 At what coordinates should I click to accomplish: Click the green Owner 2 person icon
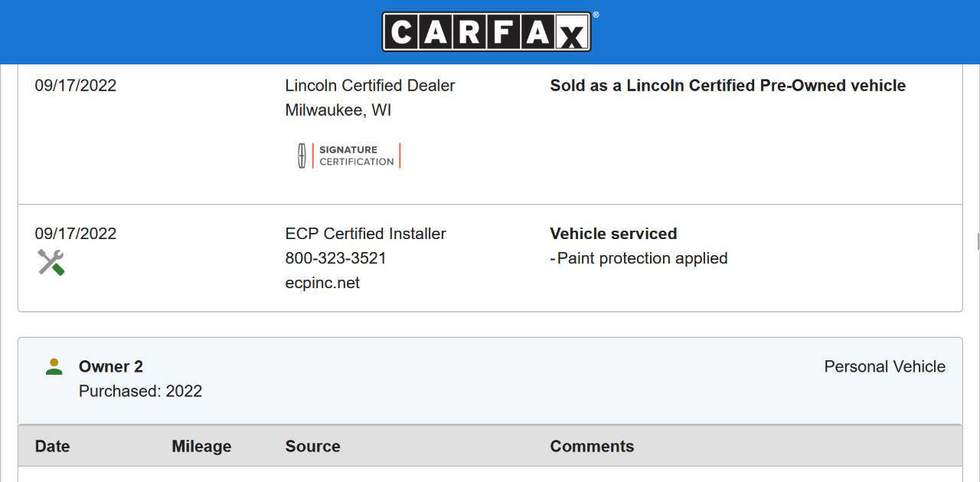click(x=54, y=366)
